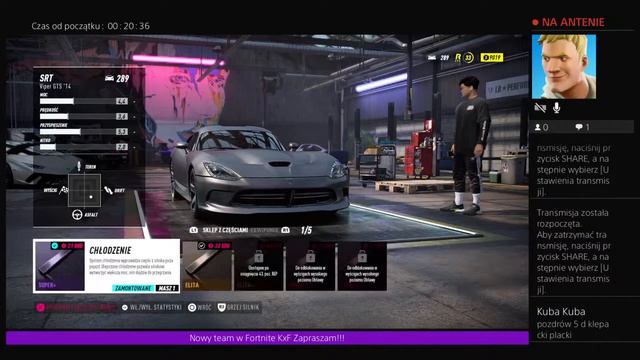This screenshot has width=640, height=360.
Task: Select the installed Chłodzenie Super+ part card
Action: [107, 266]
